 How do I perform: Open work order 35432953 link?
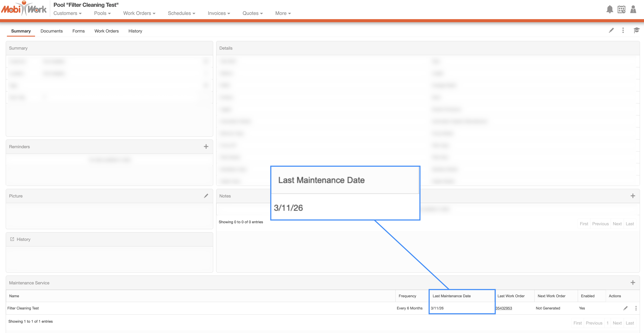tap(503, 308)
